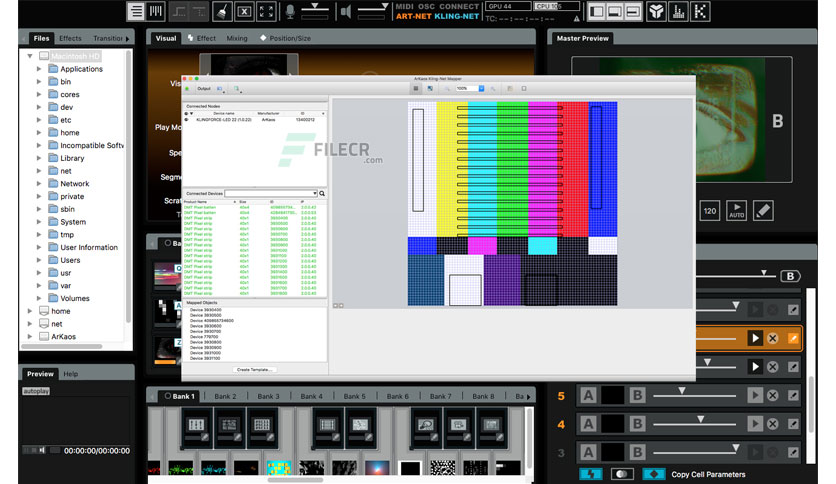
Task: Expand the Volumes folder
Action: pyautogui.click(x=39, y=299)
